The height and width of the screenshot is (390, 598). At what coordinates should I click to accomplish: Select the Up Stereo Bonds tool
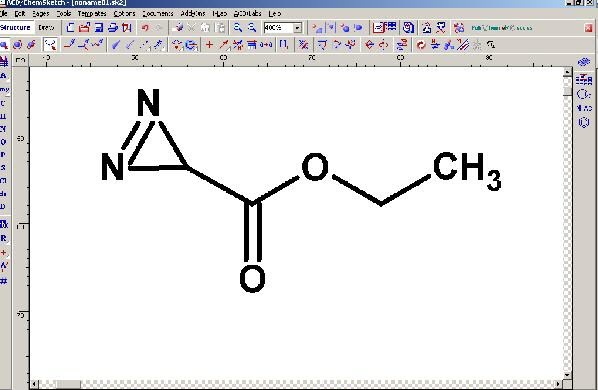click(116, 45)
